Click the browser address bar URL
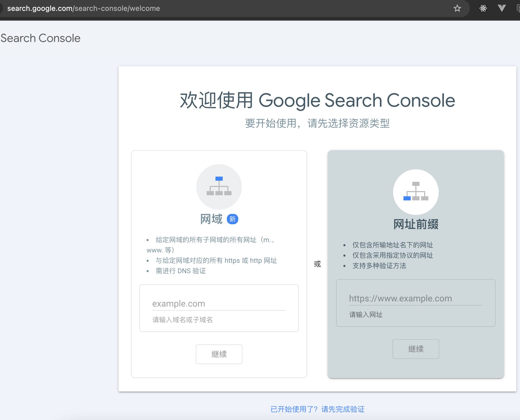Screen dimensions: 520x420 (84, 8)
